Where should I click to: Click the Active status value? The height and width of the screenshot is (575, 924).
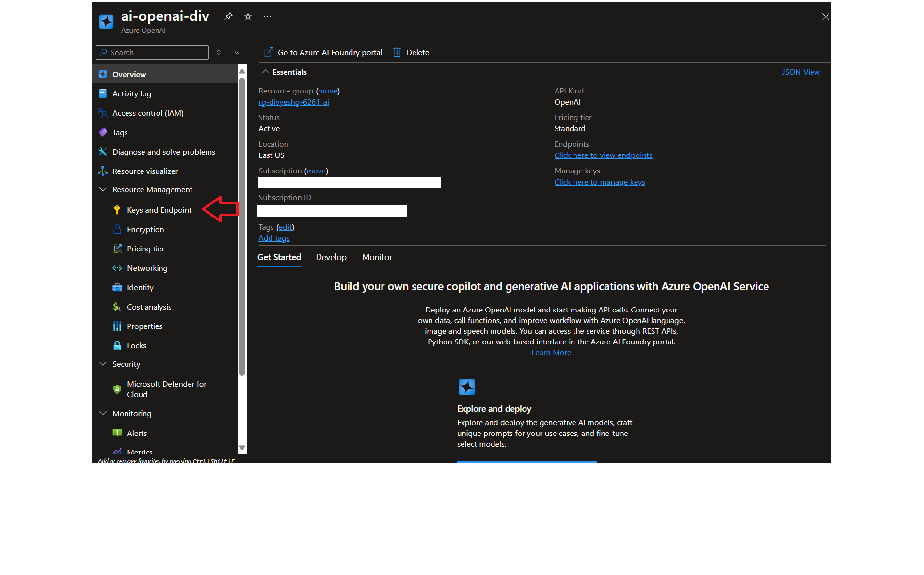[269, 128]
